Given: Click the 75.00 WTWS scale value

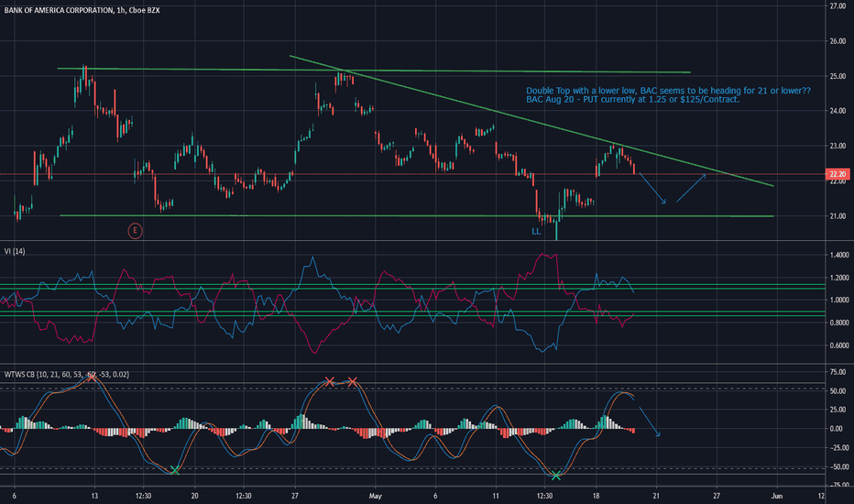Looking at the screenshot, I should point(838,372).
